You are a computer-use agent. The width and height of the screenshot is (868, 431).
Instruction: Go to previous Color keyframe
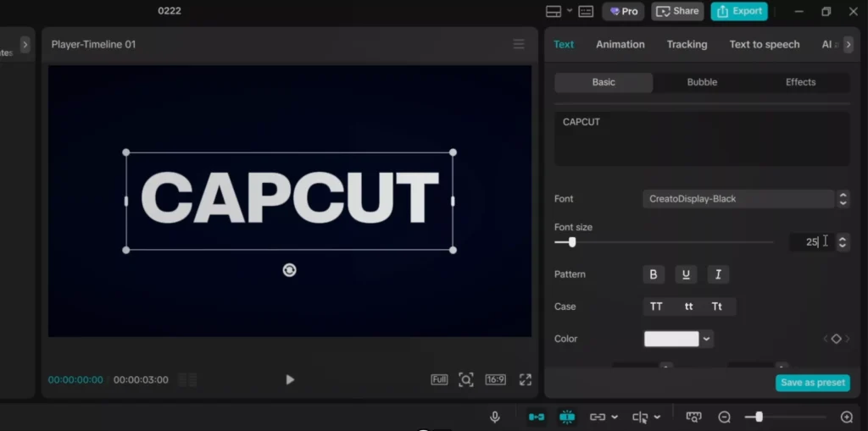coord(826,339)
